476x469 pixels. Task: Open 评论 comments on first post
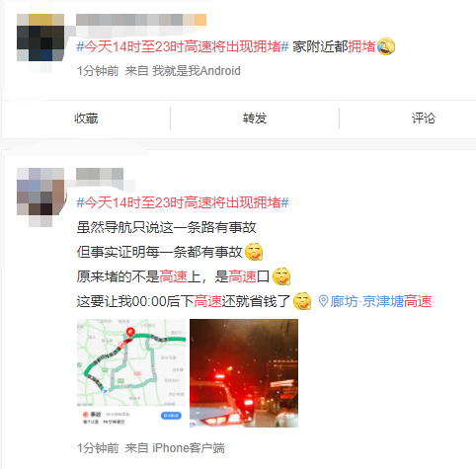[424, 118]
